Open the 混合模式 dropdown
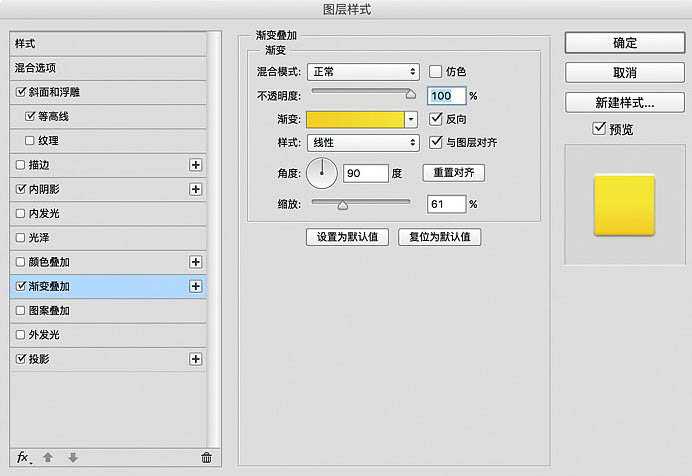The image size is (692, 476). pos(363,72)
